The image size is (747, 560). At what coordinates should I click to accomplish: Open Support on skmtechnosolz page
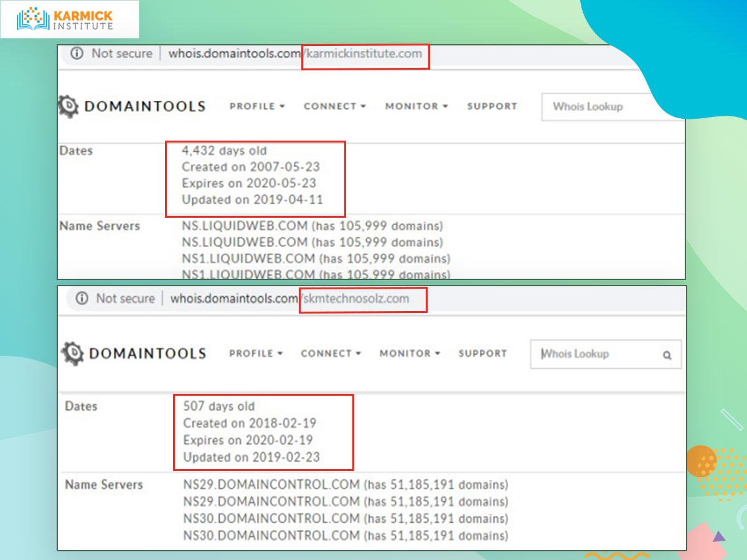click(482, 353)
